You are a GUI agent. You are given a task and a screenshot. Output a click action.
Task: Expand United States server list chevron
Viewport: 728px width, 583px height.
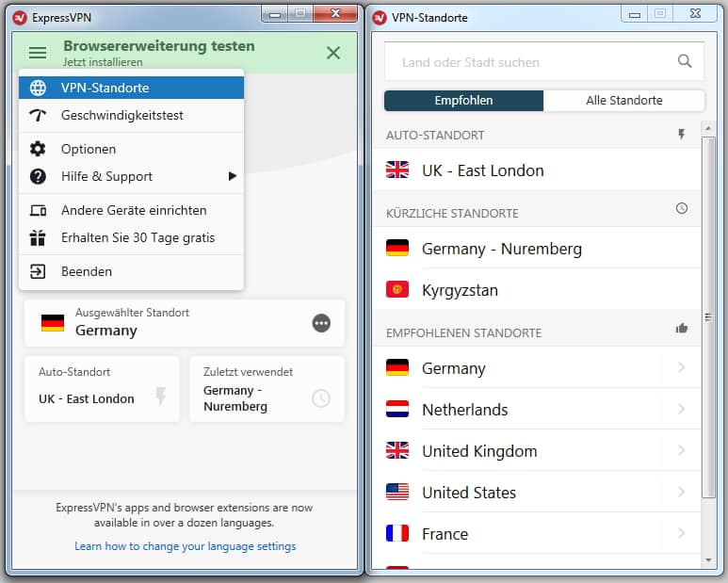click(681, 492)
